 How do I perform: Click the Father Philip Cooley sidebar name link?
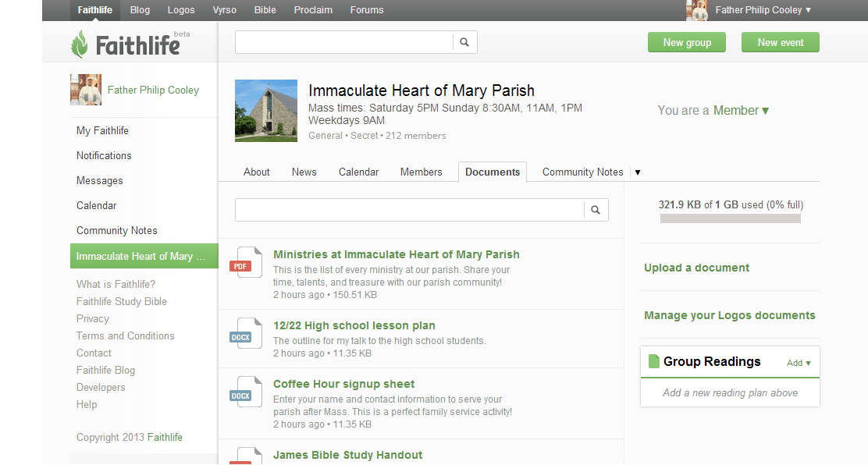pos(153,91)
